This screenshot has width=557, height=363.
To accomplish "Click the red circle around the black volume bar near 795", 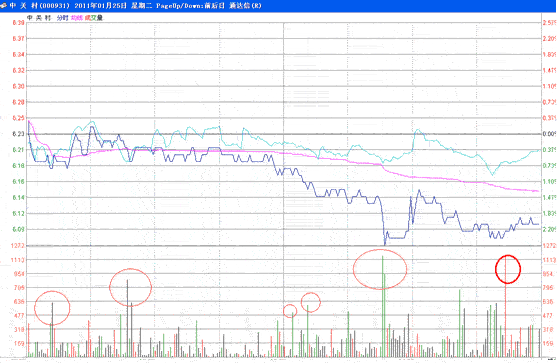I will [x=130, y=287].
